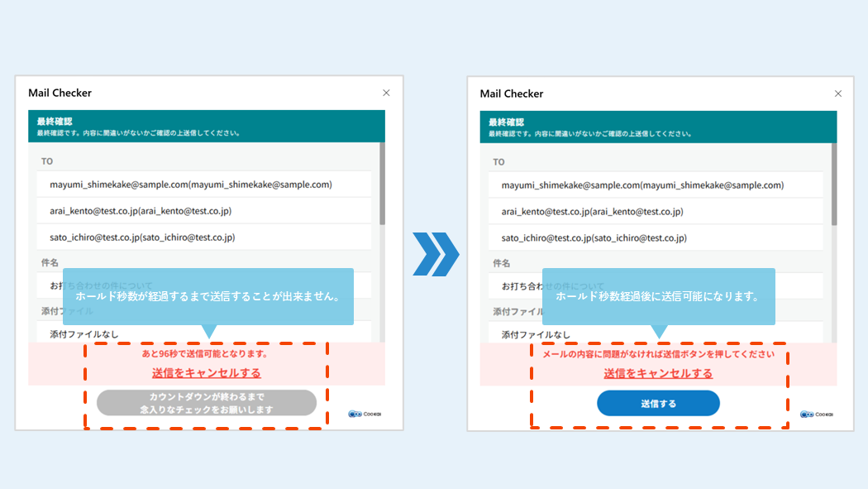This screenshot has width=868, height=489.
Task: Click 送信をキャンセルする below the 96-second countdown
Action: [x=207, y=373]
